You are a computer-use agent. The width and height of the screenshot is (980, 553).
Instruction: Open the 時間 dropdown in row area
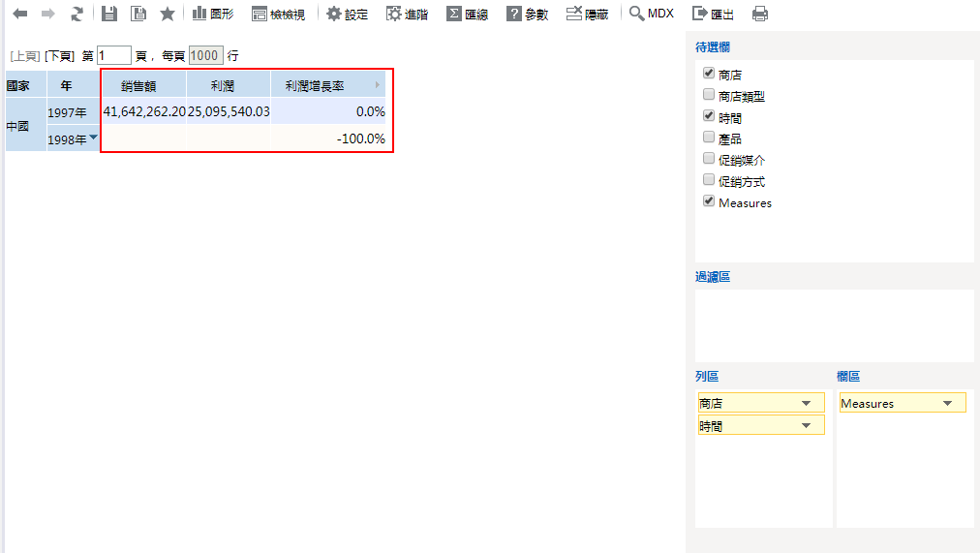806,425
